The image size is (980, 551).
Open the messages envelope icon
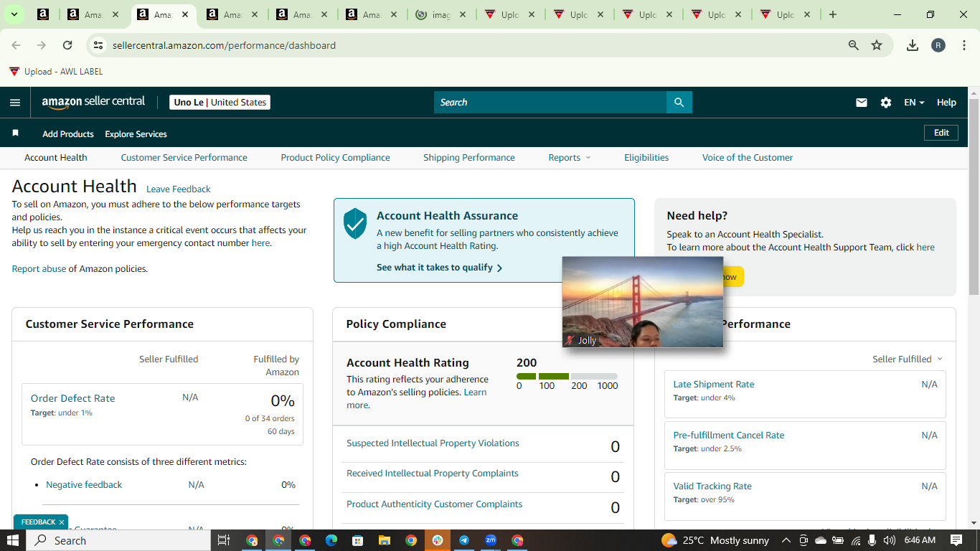862,103
